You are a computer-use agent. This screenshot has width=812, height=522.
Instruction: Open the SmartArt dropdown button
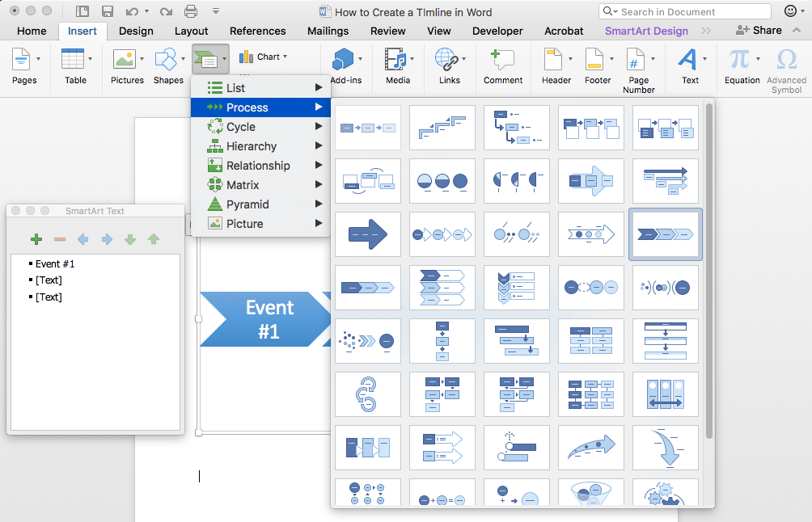click(x=210, y=60)
